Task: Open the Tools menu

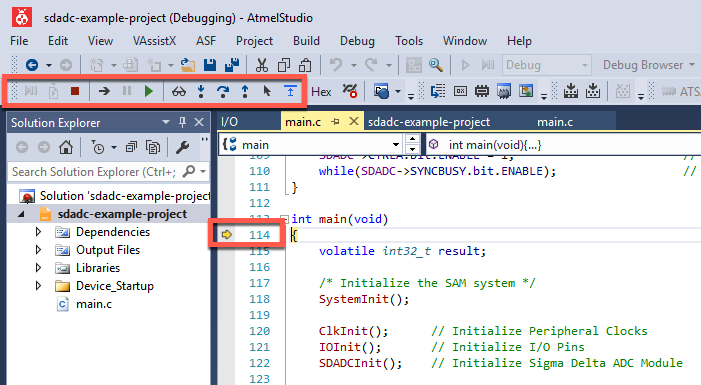Action: (409, 41)
